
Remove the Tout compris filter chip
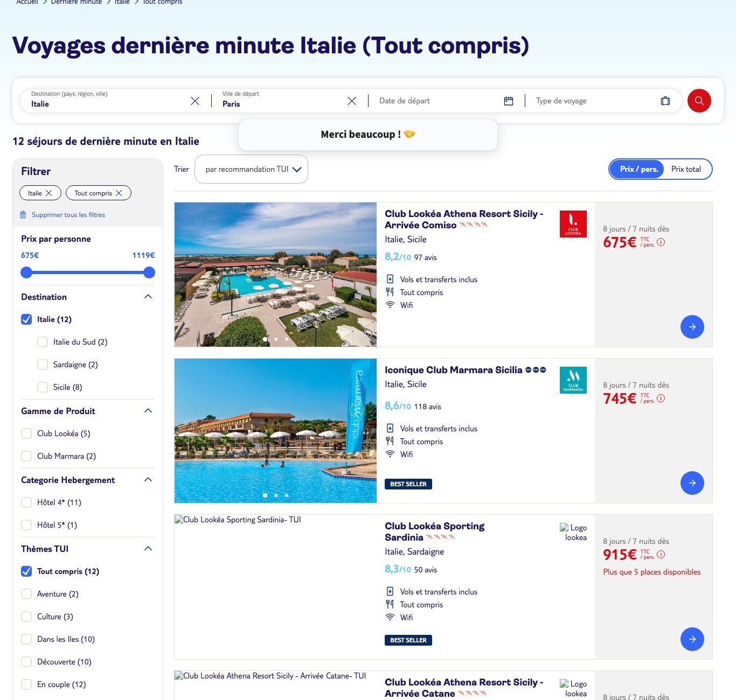(x=119, y=193)
